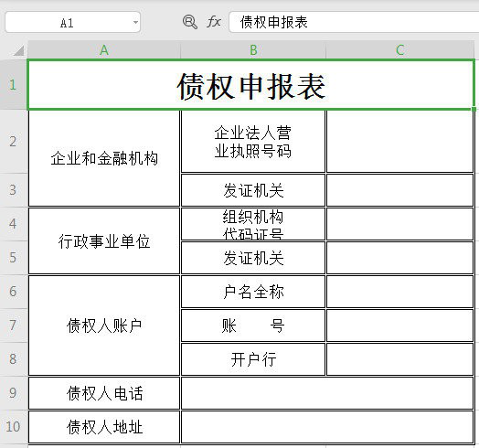Select the cell 企业和金融机构

(104, 158)
